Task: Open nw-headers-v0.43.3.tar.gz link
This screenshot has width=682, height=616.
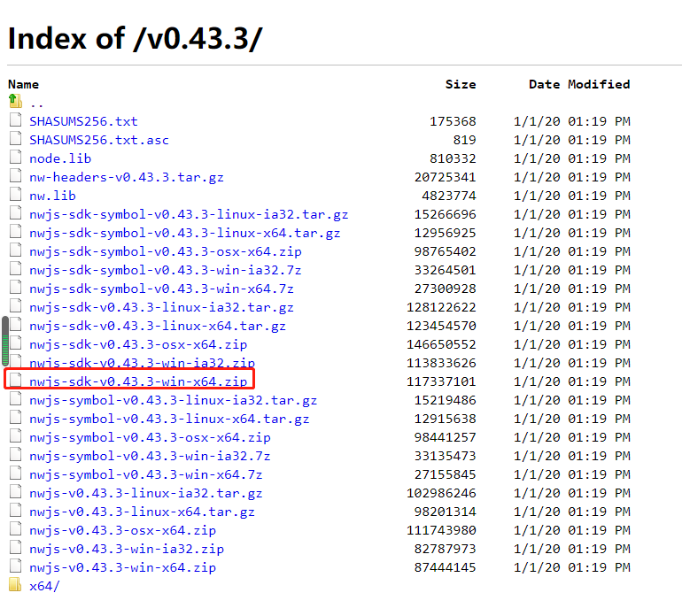Action: tap(127, 177)
